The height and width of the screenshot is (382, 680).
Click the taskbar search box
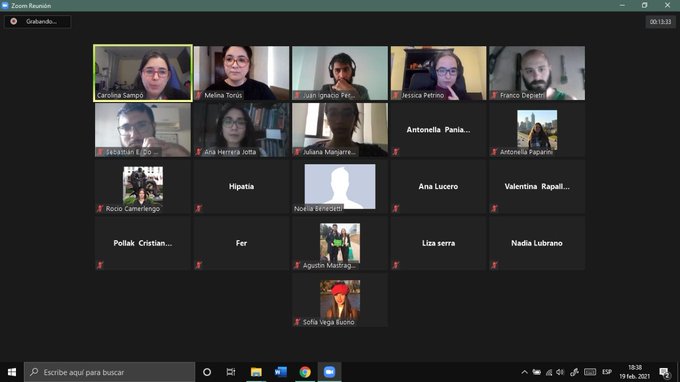pyautogui.click(x=110, y=372)
